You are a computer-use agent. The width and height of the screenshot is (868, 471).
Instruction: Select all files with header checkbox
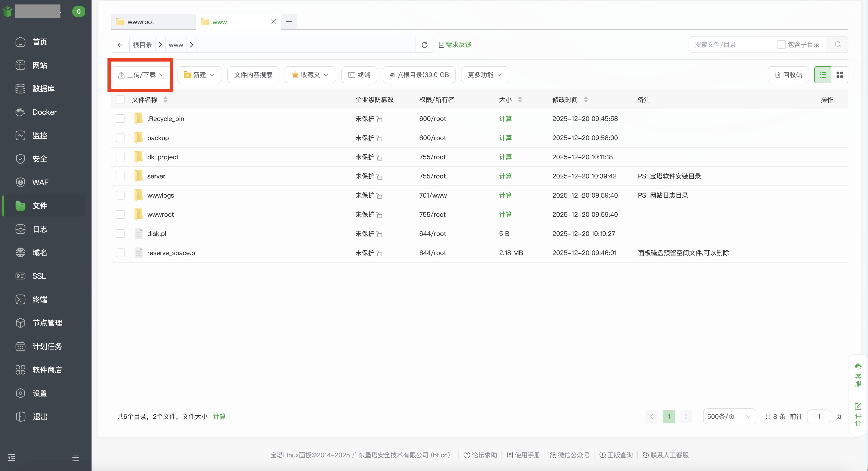coord(120,99)
